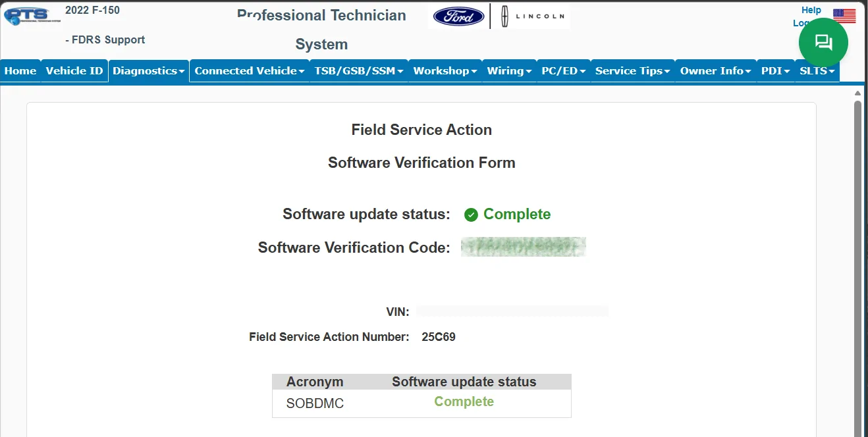Open the Owner Info dropdown

tap(715, 70)
